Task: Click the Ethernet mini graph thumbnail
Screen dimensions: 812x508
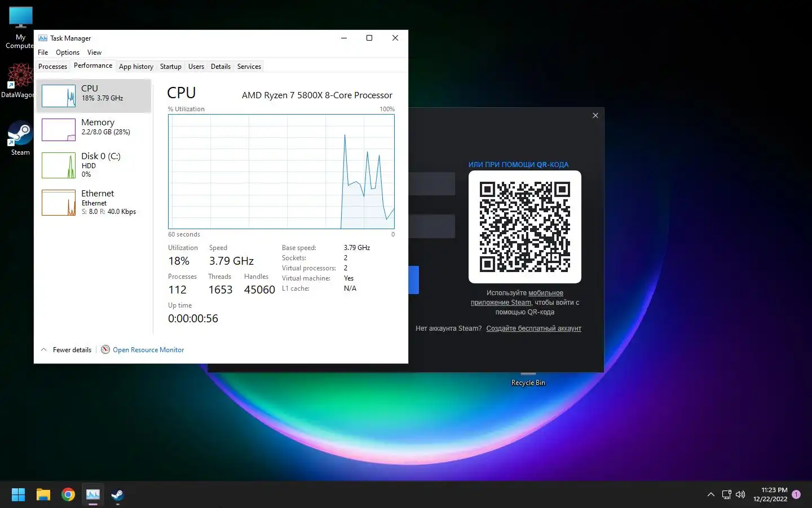Action: point(59,203)
